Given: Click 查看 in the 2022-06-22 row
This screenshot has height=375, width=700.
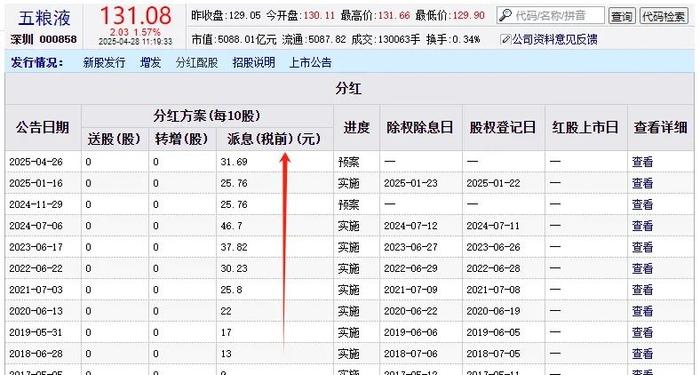Looking at the screenshot, I should pos(642,268).
